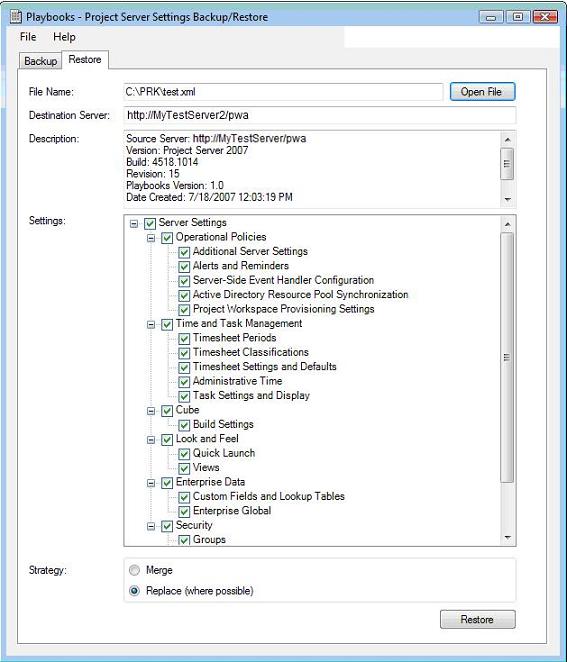Uncheck the Views checkbox
This screenshot has width=567, height=662.
(184, 469)
